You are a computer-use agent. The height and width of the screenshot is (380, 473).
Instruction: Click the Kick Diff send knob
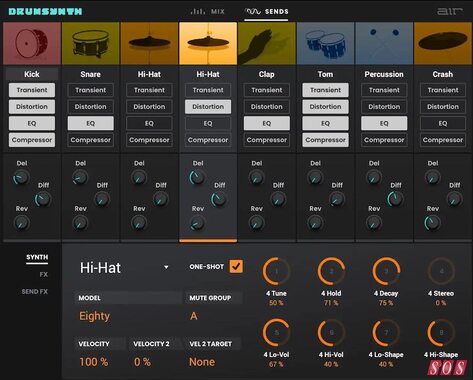click(43, 200)
